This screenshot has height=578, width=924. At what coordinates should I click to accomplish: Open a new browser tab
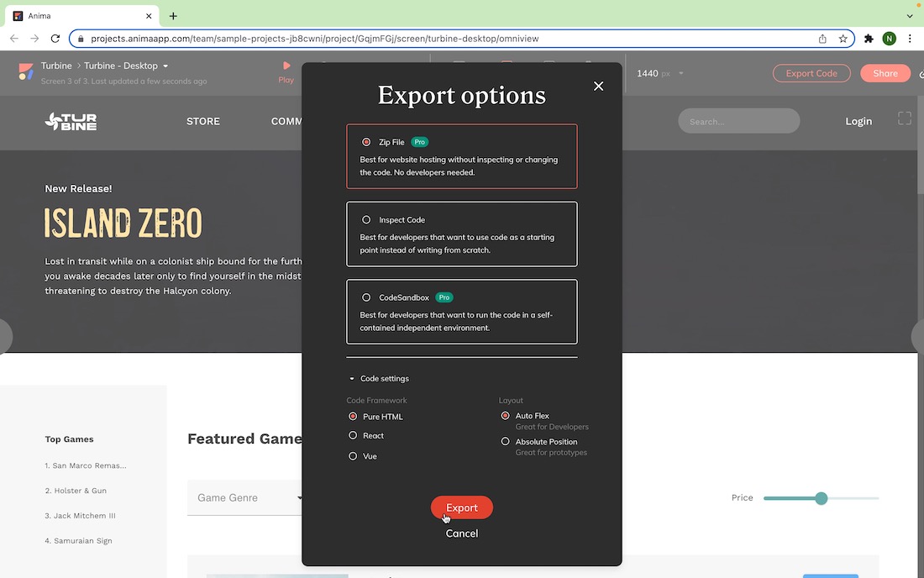[173, 16]
